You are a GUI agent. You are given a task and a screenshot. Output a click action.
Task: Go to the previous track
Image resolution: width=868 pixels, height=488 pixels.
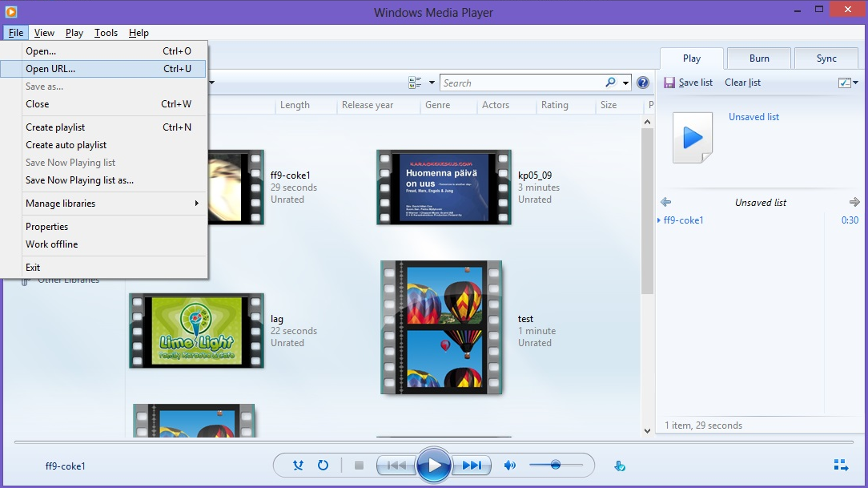tap(396, 465)
